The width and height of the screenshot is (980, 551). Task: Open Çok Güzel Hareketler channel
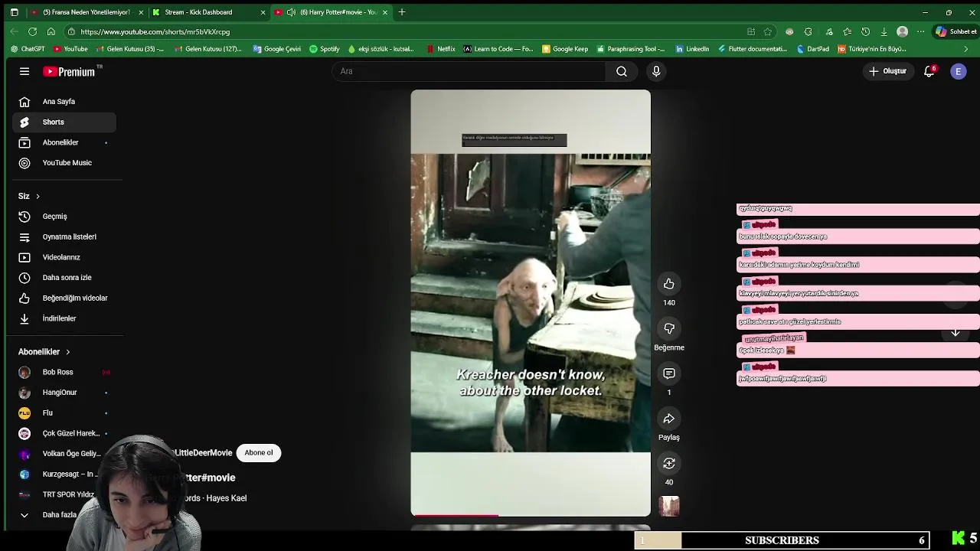(x=64, y=433)
